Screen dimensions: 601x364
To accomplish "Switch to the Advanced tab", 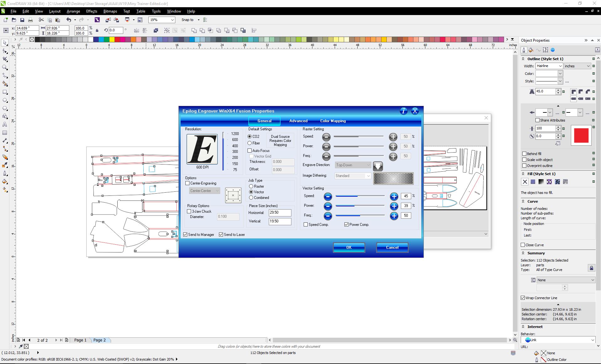I will click(298, 121).
